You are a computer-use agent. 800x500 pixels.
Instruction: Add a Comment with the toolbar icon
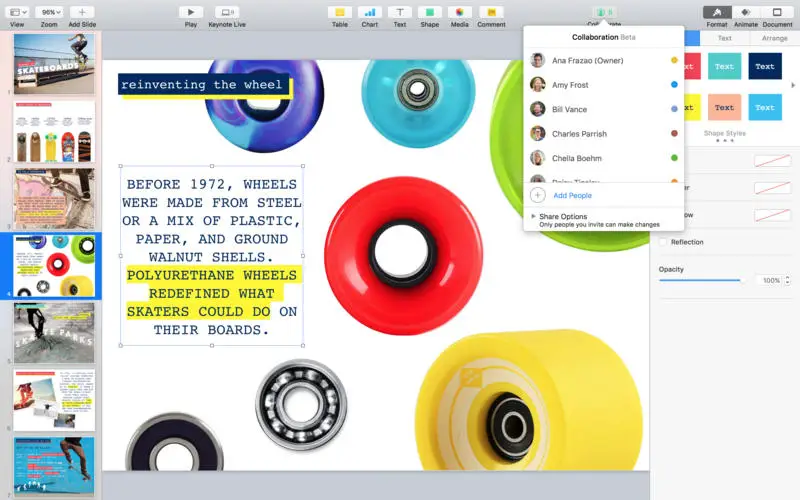pos(491,12)
